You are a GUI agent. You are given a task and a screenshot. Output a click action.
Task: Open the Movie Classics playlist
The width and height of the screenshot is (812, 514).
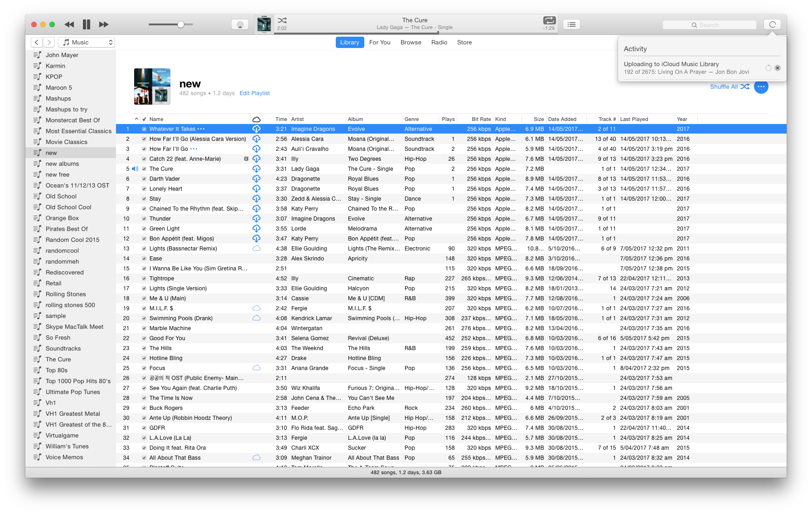click(71, 142)
